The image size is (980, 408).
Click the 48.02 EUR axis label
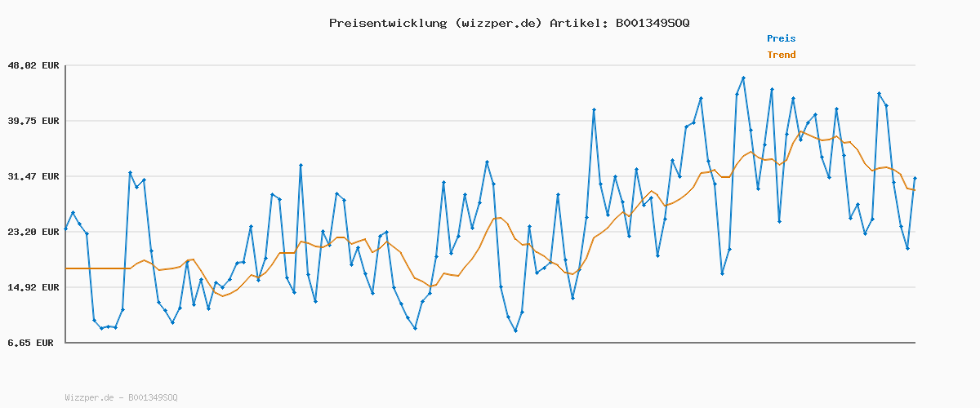(33, 65)
